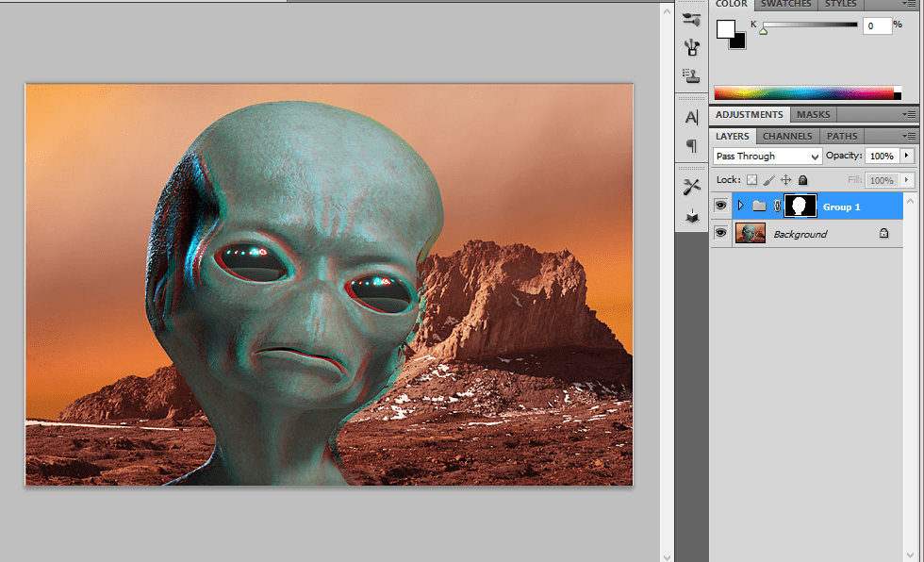Viewport: 924px width, 562px height.
Task: Switch to the Masks tab
Action: pos(813,114)
